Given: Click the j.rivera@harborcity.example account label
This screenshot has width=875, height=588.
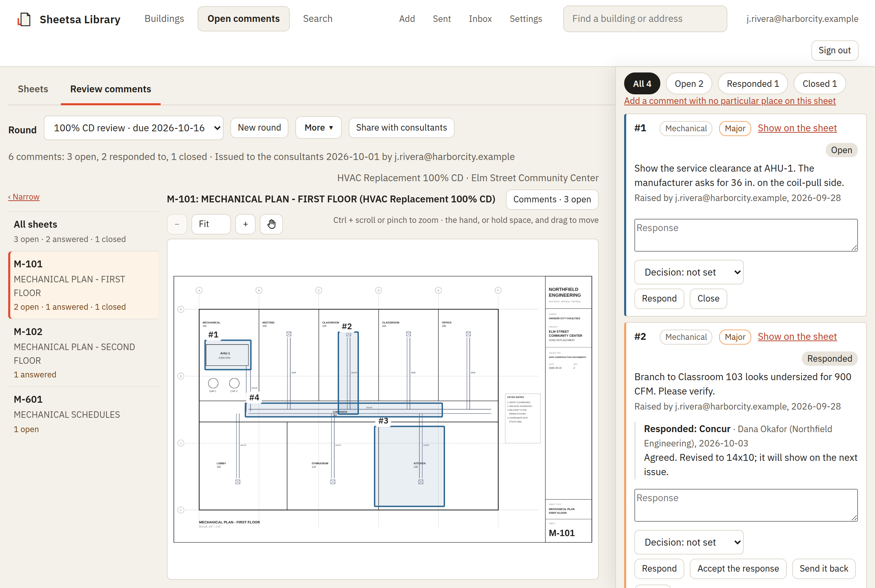Looking at the screenshot, I should 802,19.
